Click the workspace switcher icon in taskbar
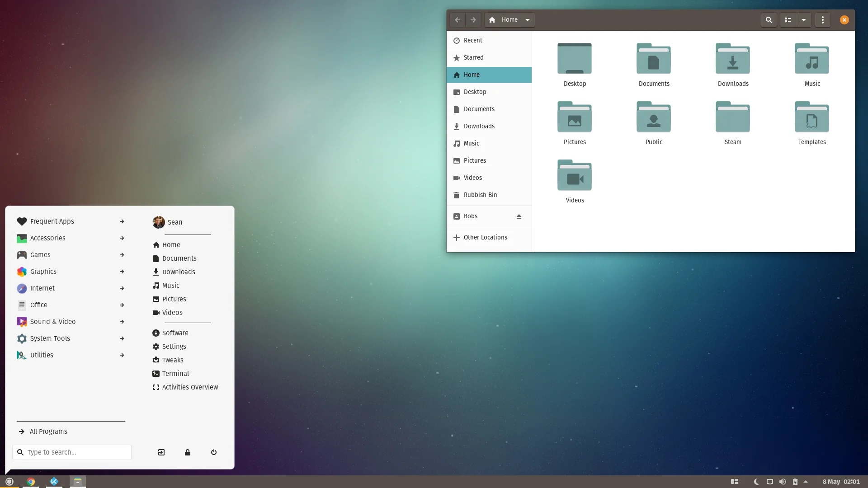The height and width of the screenshot is (488, 868). point(735,482)
